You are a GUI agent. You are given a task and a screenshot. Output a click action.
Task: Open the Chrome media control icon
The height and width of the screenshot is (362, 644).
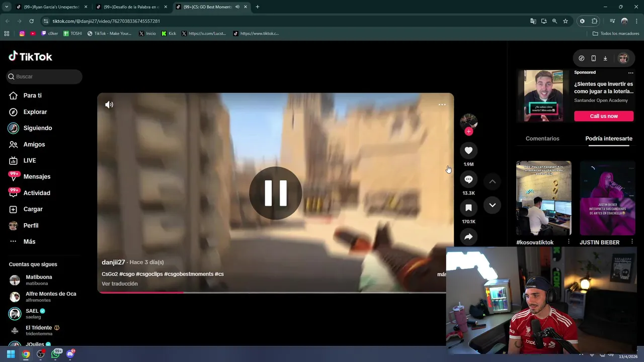point(612,21)
